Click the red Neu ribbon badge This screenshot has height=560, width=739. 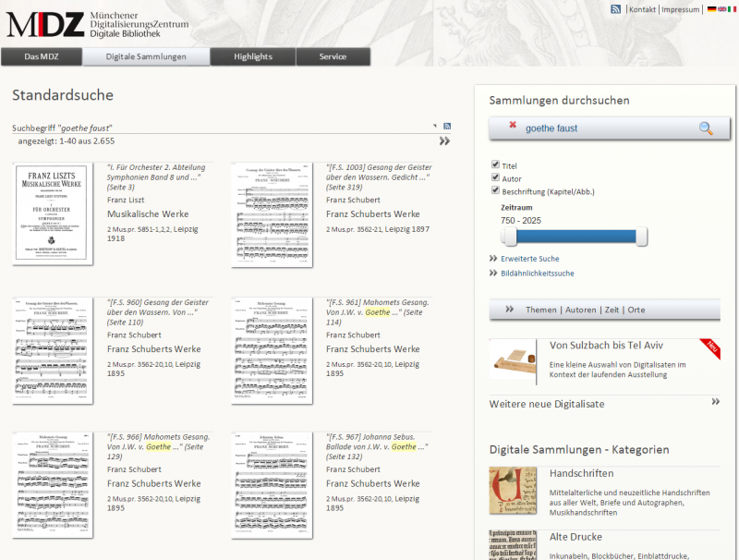tap(712, 347)
